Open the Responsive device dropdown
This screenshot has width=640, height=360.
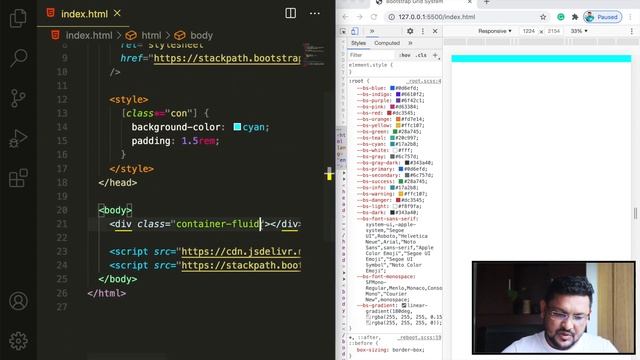click(x=495, y=31)
